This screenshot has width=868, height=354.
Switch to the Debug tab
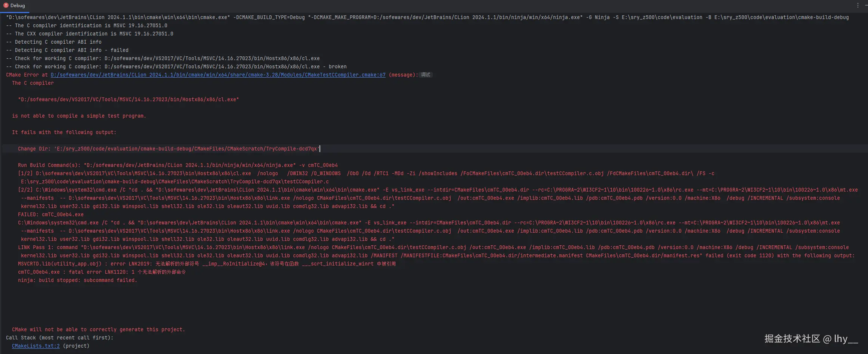tap(14, 5)
